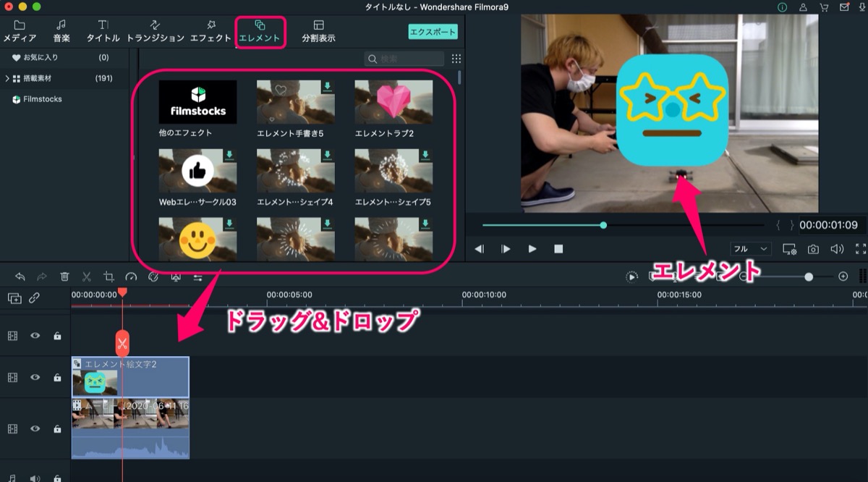
Task: Open the user account icon
Action: click(x=804, y=7)
